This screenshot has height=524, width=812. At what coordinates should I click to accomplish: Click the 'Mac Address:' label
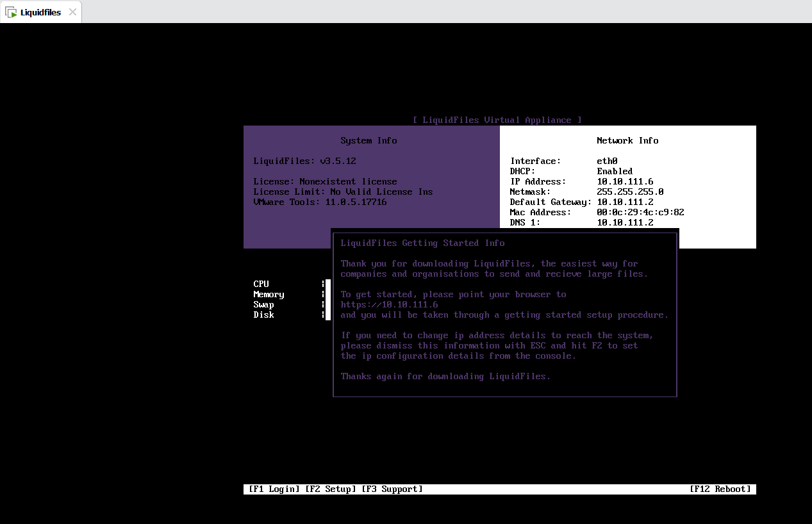click(x=540, y=213)
